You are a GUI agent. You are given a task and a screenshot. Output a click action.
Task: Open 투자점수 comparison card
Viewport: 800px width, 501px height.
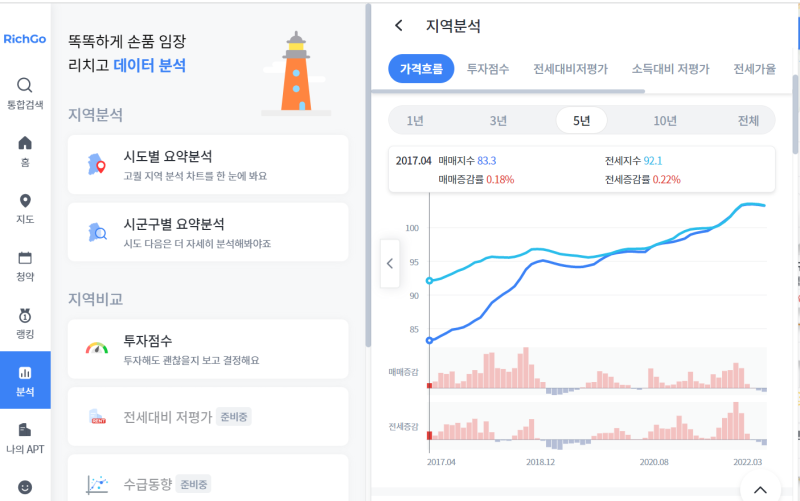click(x=208, y=349)
